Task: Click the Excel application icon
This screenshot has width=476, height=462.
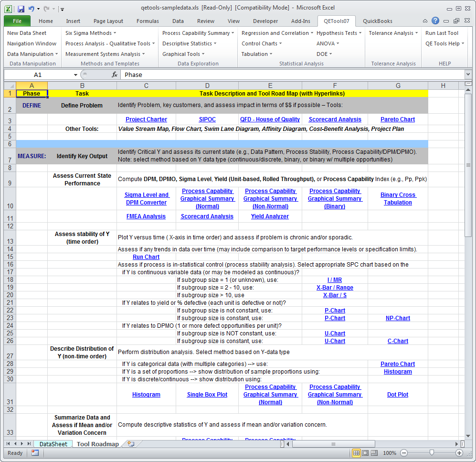Action: (x=8, y=9)
